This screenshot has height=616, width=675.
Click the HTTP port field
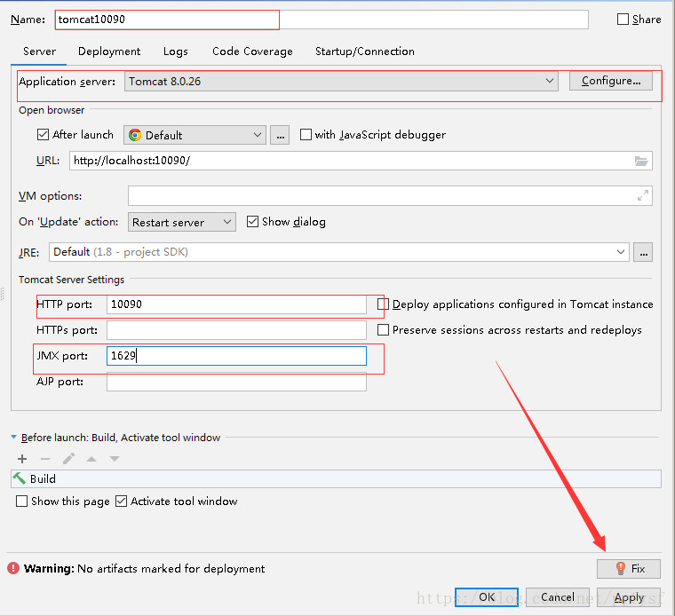(236, 304)
